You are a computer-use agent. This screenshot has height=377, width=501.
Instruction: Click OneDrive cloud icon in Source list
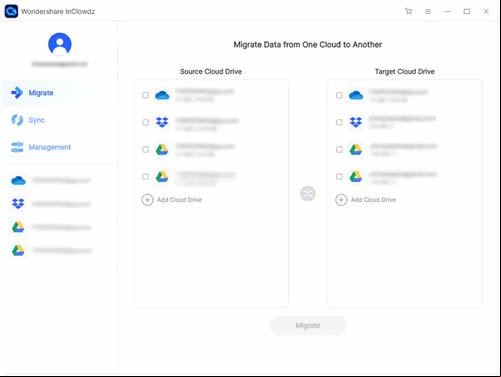(x=162, y=95)
